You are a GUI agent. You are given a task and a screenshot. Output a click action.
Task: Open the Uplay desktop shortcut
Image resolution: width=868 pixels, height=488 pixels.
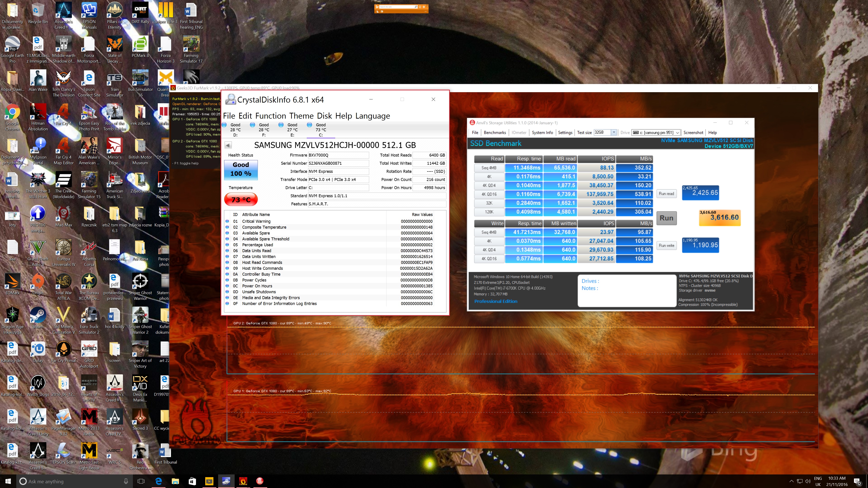click(x=38, y=351)
